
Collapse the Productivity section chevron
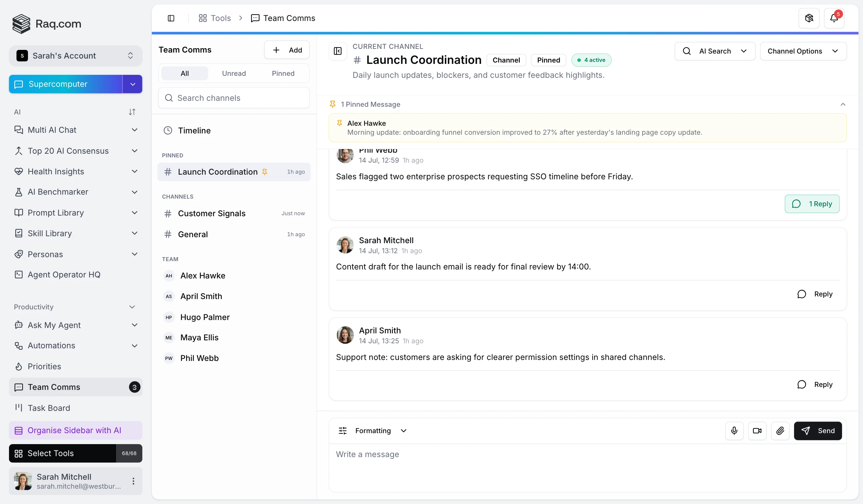tap(132, 307)
